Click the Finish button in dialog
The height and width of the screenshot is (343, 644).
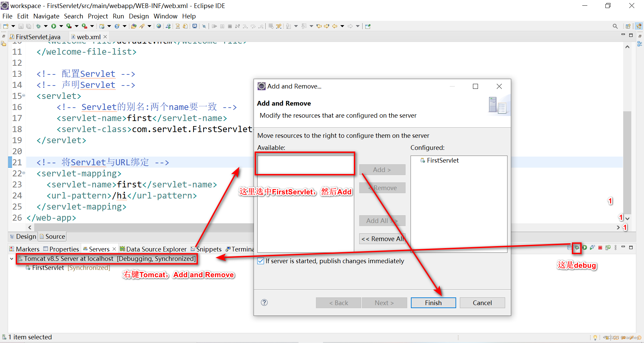433,303
